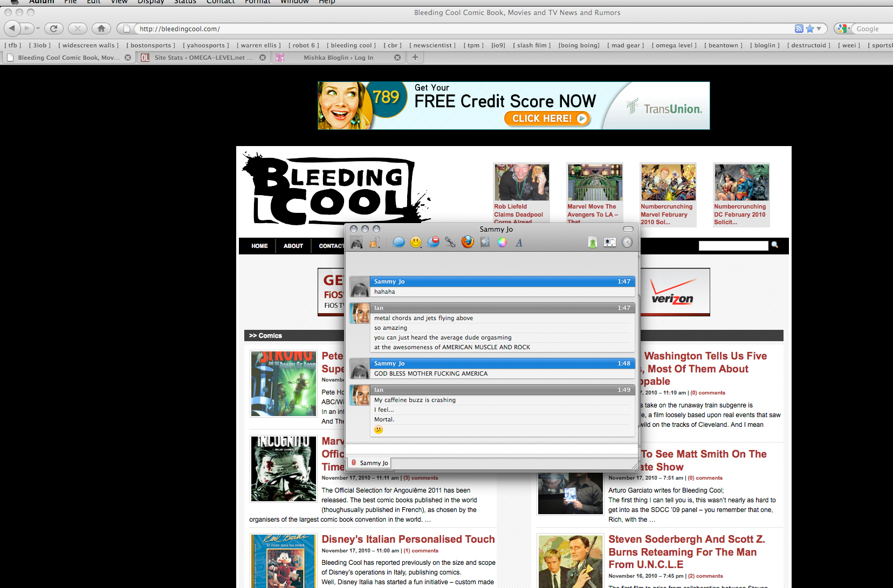The height and width of the screenshot is (588, 893).
Task: Click the Verizon ad logo
Action: [x=672, y=292]
